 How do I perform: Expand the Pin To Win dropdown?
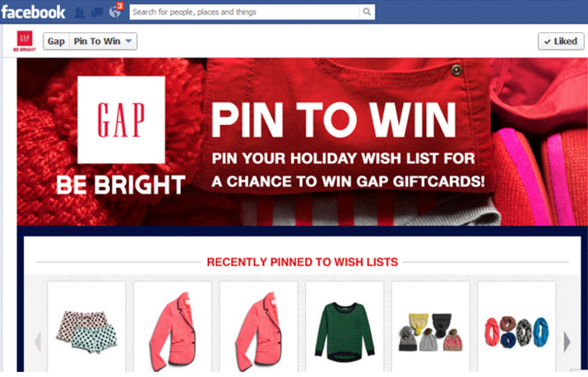(103, 41)
